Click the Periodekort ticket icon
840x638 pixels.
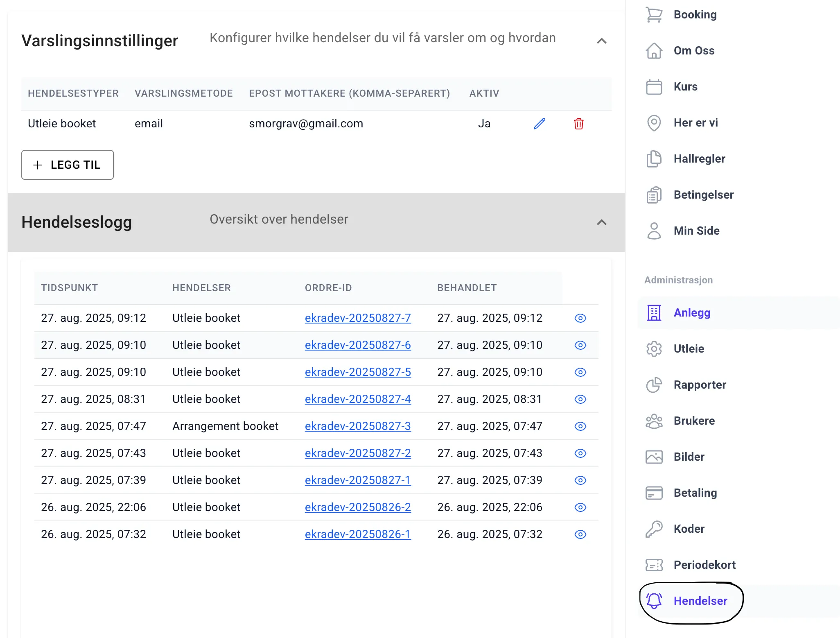pos(654,565)
